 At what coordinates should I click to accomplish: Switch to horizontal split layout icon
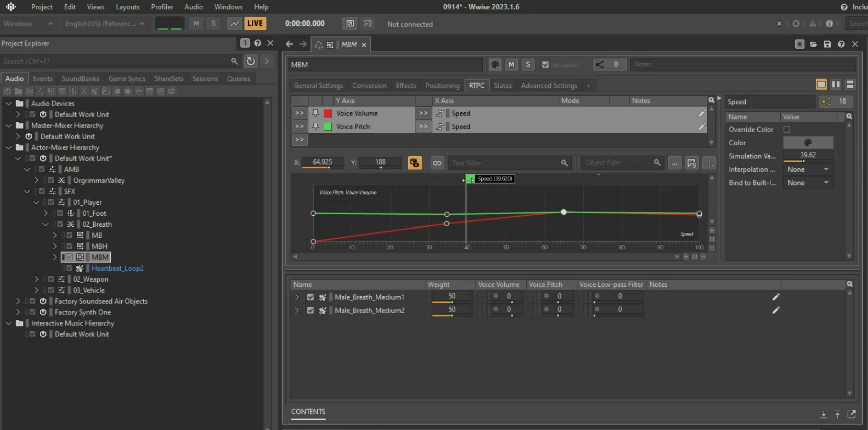[x=850, y=84]
